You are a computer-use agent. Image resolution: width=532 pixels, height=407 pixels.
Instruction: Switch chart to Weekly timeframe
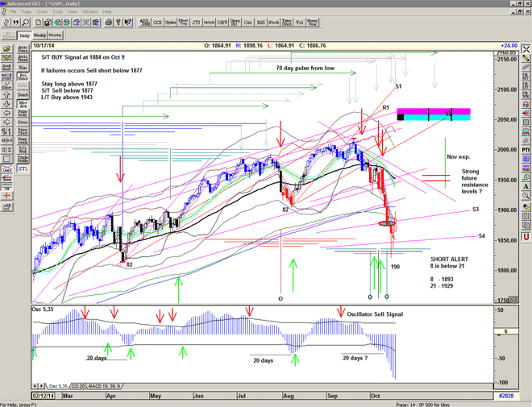[39, 36]
